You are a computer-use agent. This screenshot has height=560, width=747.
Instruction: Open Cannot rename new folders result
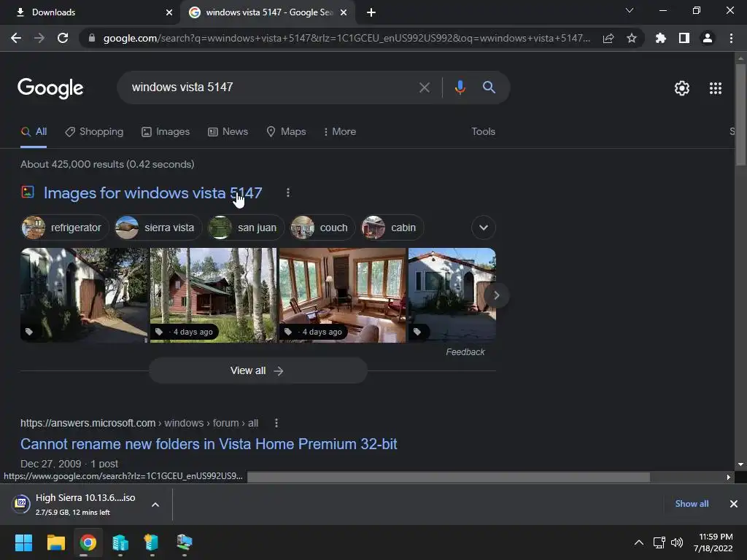tap(209, 444)
